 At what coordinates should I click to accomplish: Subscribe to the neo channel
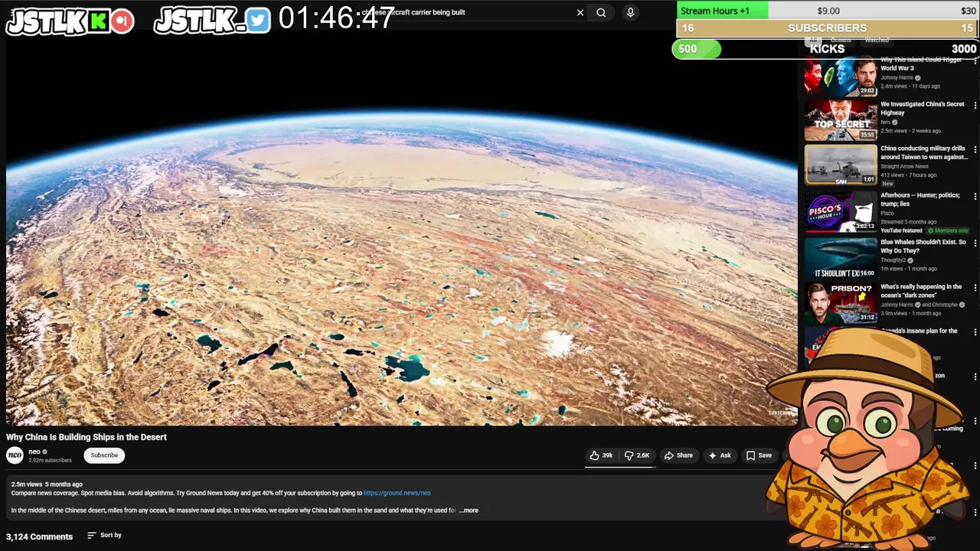coord(104,455)
